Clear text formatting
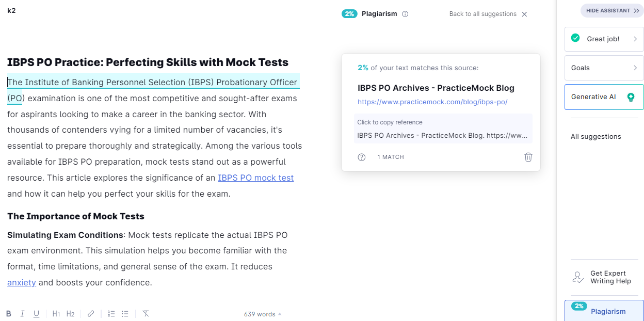Image resolution: width=644 pixels, height=321 pixels. [x=146, y=314]
